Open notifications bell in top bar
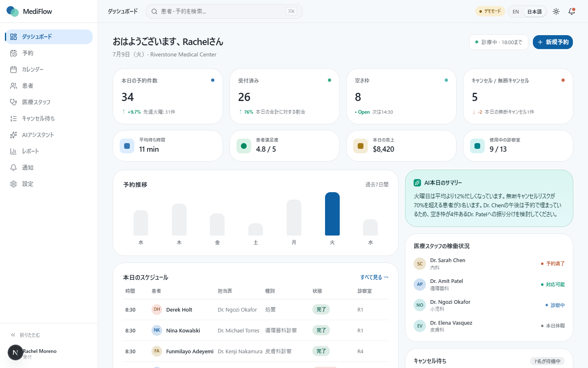Viewport: 588px width, 368px height. coord(572,11)
